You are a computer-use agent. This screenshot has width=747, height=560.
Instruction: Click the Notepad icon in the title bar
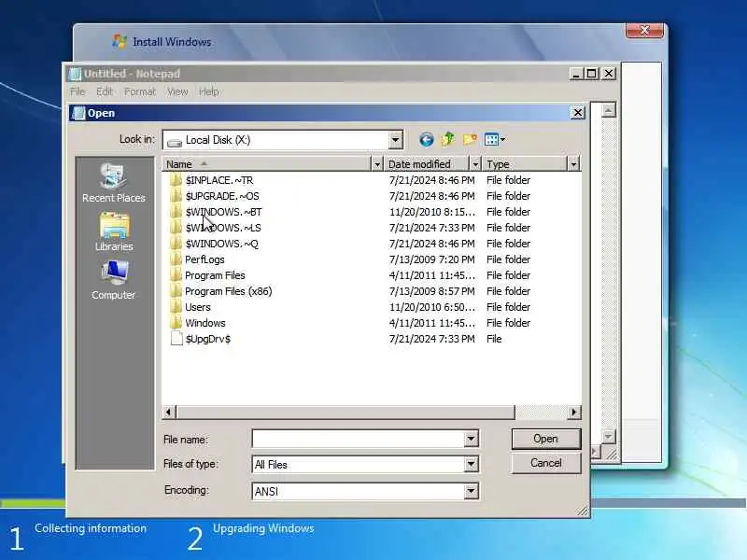pyautogui.click(x=75, y=74)
